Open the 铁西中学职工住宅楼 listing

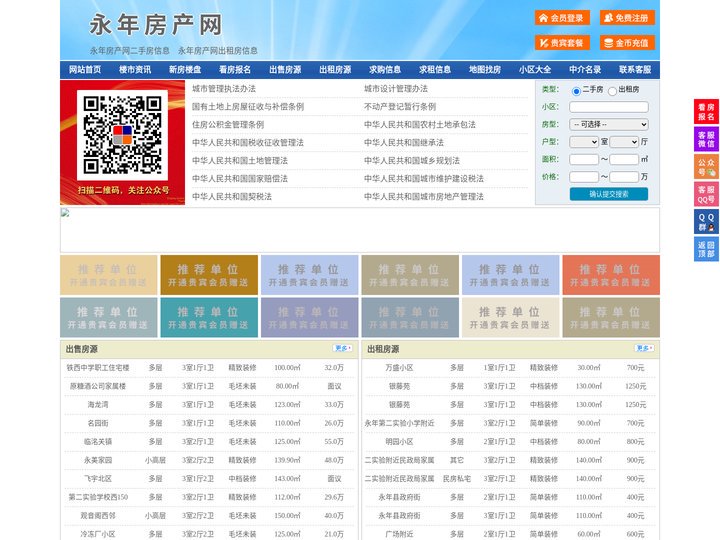click(98, 368)
